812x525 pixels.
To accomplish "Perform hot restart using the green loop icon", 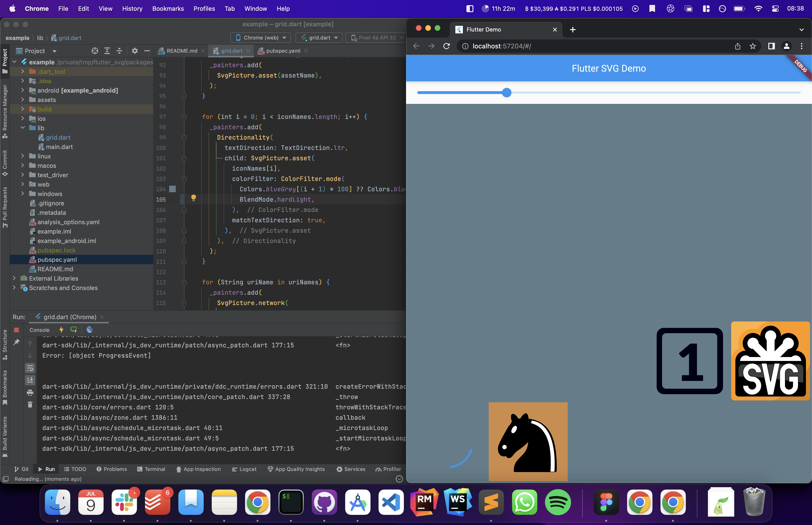I will click(x=74, y=330).
